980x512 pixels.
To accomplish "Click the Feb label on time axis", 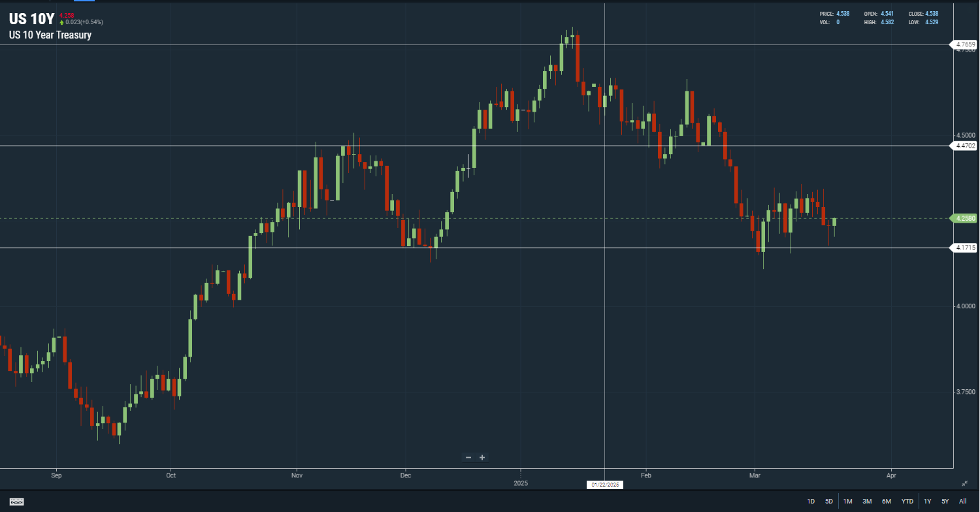I will 647,475.
